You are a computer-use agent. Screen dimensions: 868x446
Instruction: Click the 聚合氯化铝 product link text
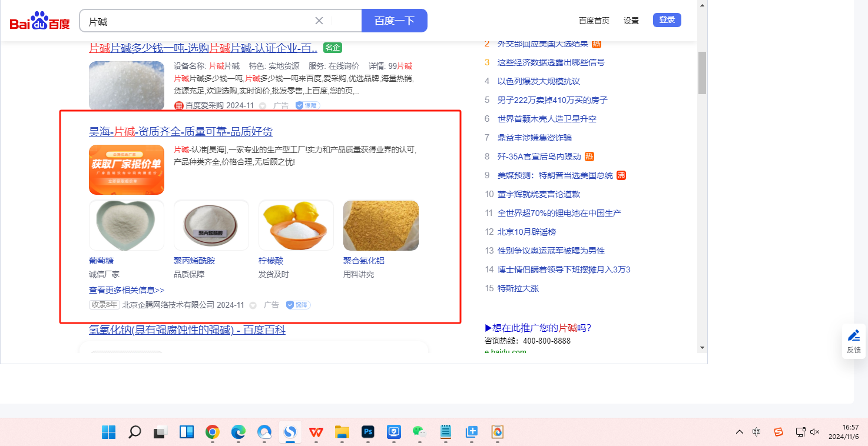click(364, 261)
